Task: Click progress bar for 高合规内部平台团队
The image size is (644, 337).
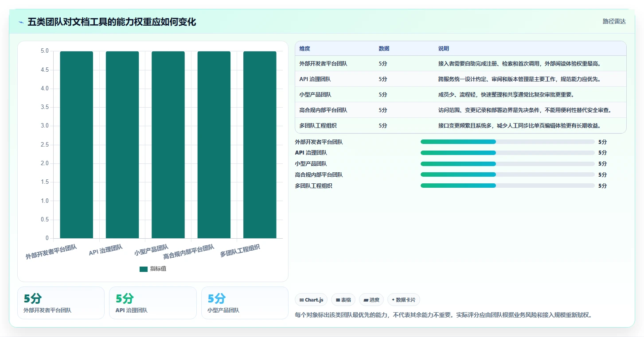Action: (507, 174)
